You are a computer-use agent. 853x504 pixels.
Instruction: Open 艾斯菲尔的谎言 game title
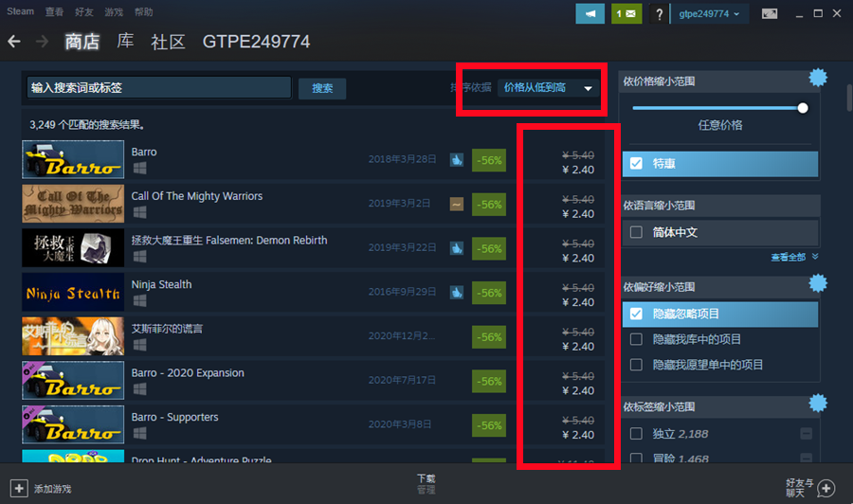point(167,329)
